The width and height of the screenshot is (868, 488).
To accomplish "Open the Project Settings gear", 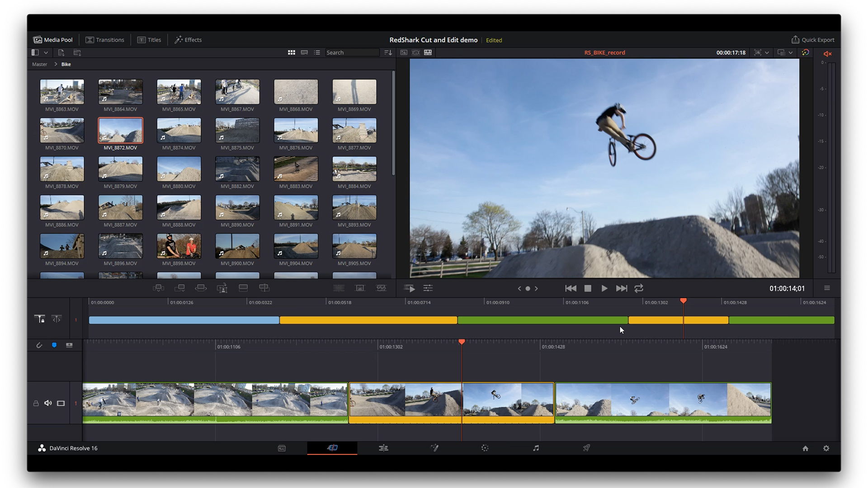I will point(826,448).
